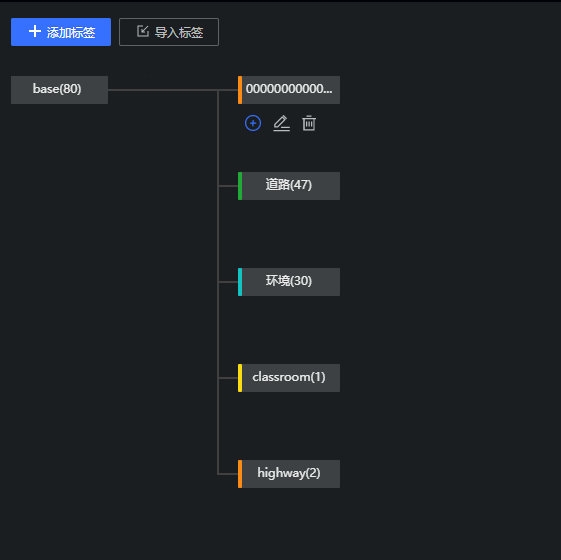Click the cyan color bar on 环境(30)
Screen dimensions: 561x560
click(x=240, y=282)
